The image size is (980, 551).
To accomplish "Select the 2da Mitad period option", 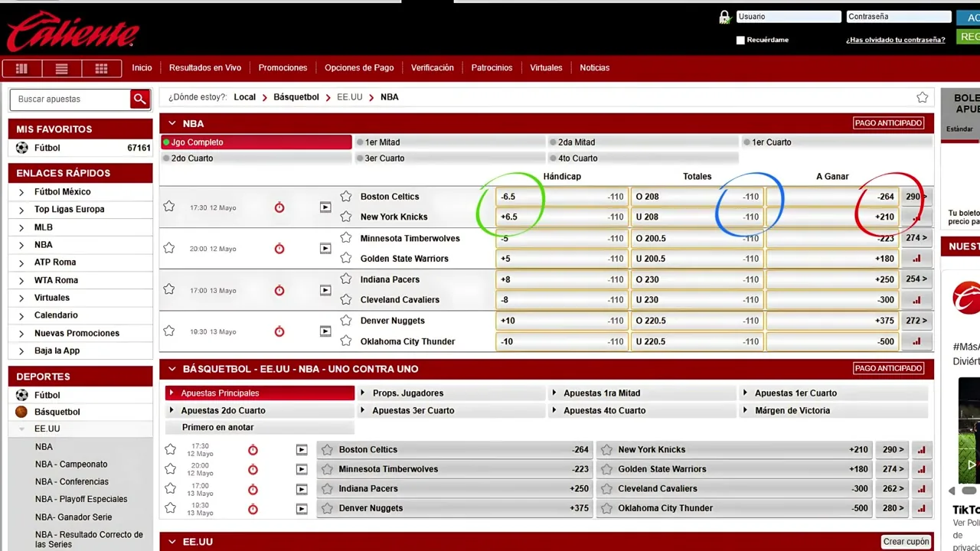I will coord(643,142).
